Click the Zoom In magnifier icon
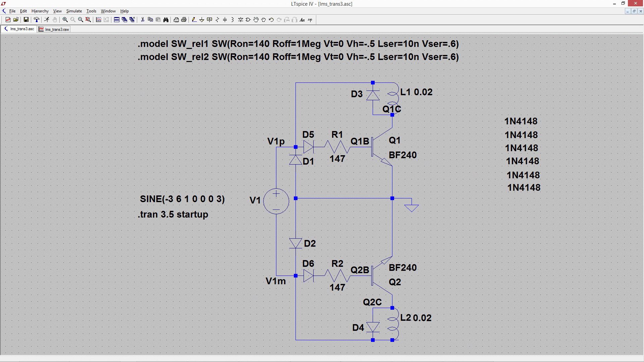Image resolution: width=644 pixels, height=362 pixels. coord(65,20)
